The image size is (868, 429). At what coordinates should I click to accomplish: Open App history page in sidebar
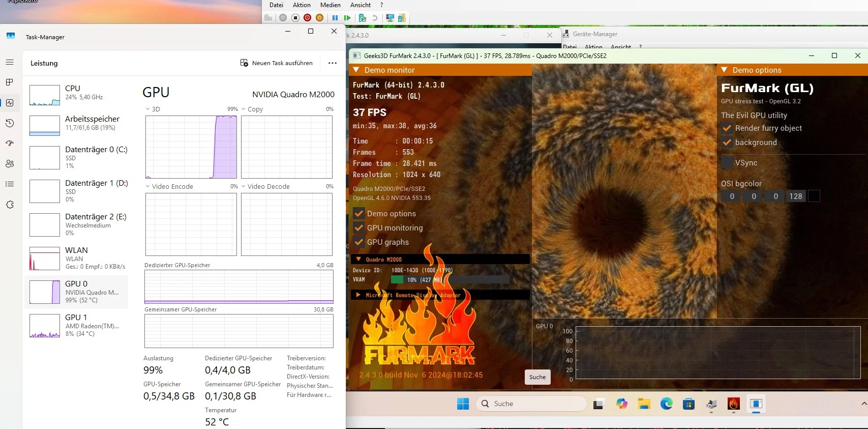coord(10,123)
